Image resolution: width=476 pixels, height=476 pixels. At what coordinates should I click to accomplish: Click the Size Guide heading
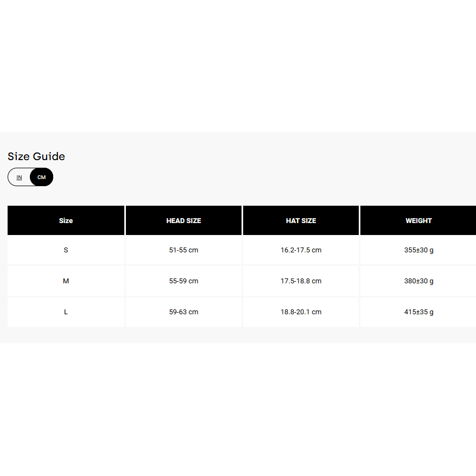point(36,157)
